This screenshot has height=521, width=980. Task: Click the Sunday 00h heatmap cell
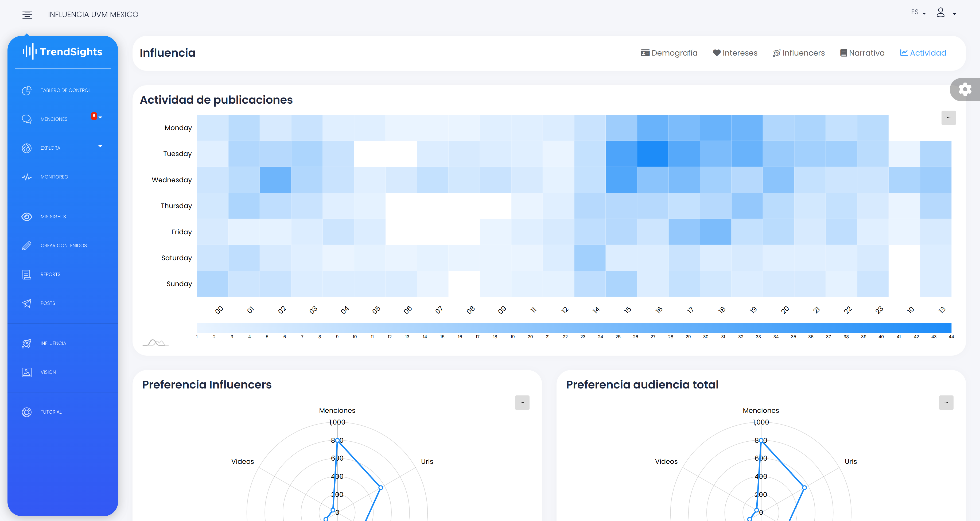click(213, 284)
